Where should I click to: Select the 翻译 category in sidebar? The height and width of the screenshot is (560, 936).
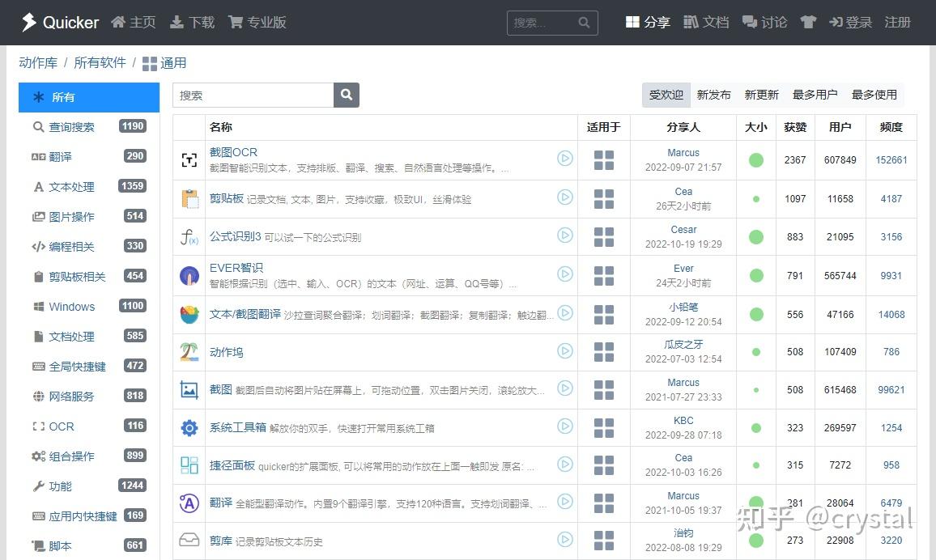pyautogui.click(x=89, y=157)
